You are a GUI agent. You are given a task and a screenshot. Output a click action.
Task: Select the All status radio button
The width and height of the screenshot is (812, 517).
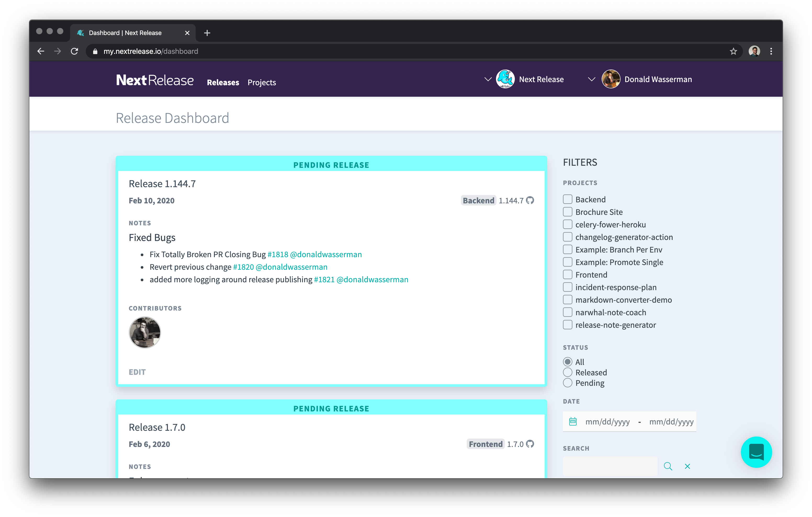pyautogui.click(x=567, y=362)
